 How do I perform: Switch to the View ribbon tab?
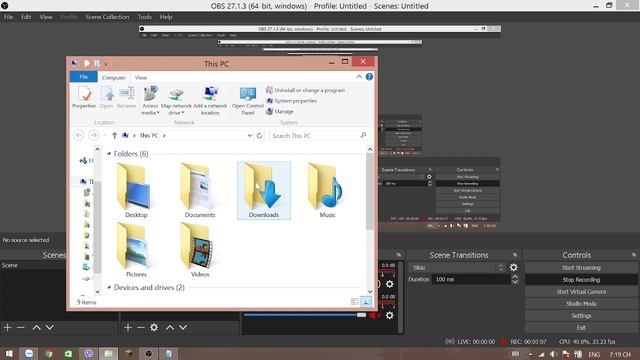click(x=141, y=78)
